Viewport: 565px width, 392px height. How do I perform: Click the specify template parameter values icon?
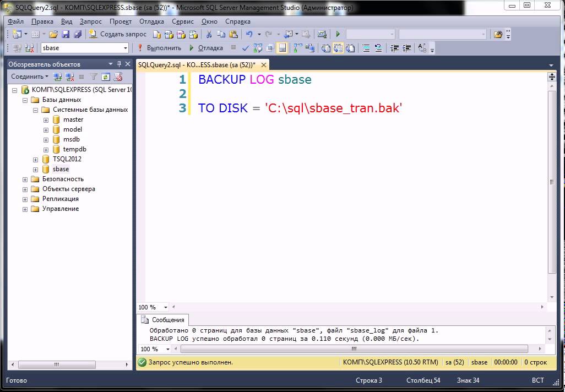tap(422, 48)
